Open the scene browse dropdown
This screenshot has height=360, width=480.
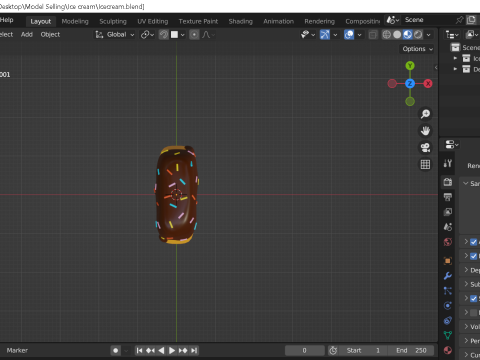[x=393, y=20]
